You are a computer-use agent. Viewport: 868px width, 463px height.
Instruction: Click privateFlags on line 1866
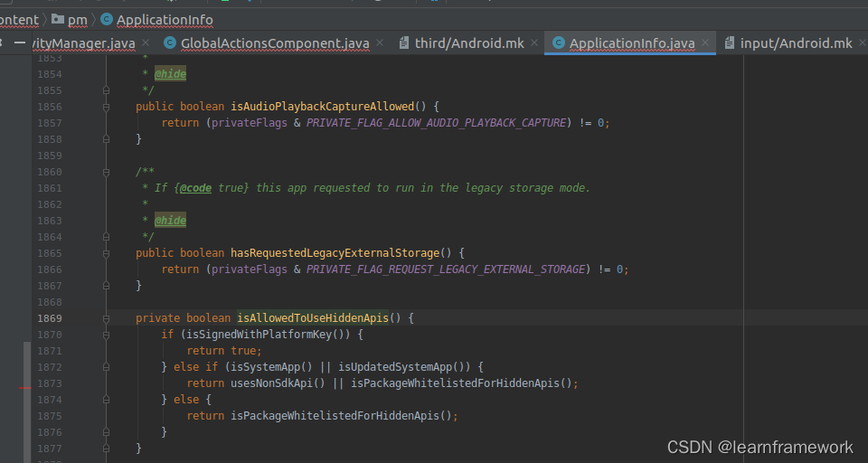[x=250, y=269]
